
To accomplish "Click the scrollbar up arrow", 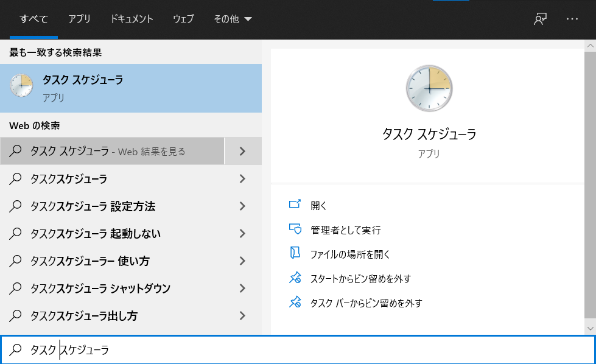I will coord(590,46).
